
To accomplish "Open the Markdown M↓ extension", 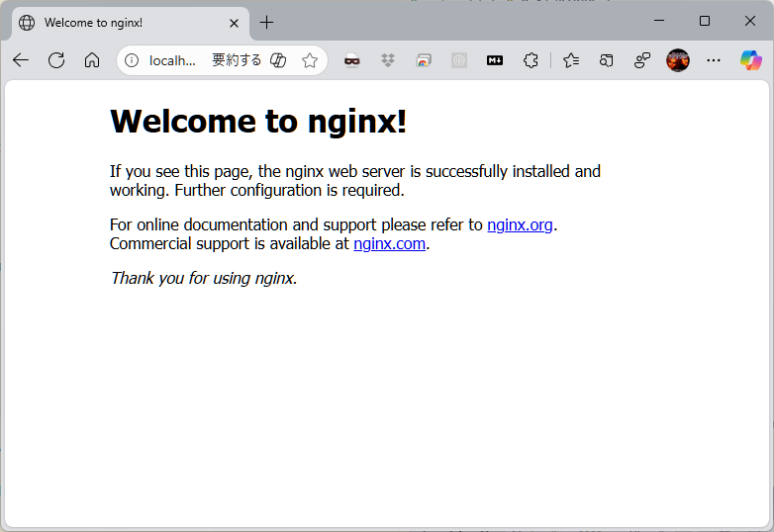I will pyautogui.click(x=495, y=60).
